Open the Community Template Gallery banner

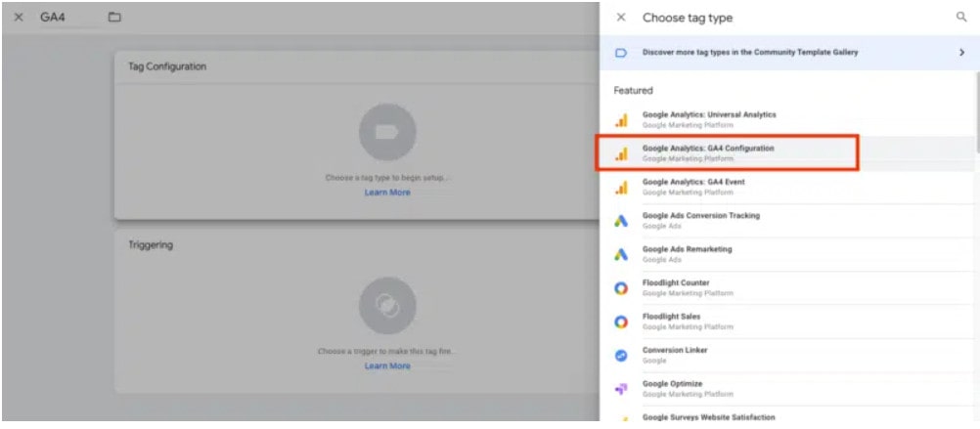click(789, 53)
